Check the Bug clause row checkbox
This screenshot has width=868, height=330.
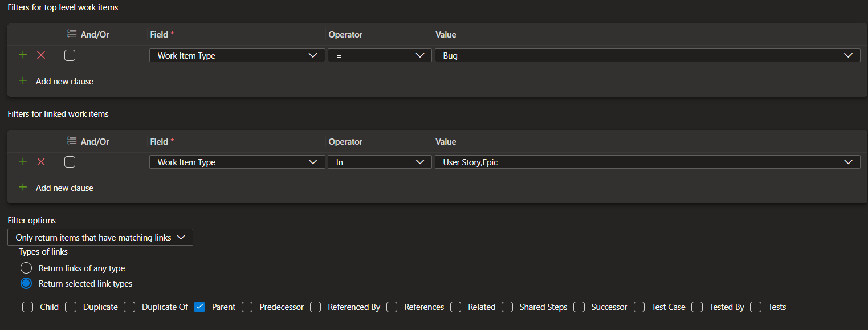(70, 55)
